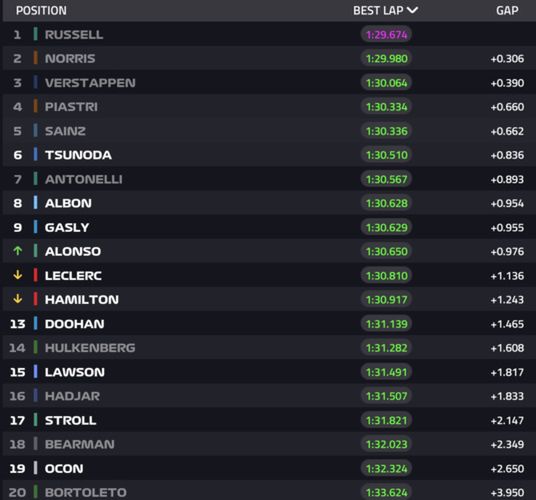
Task: Select Ocon's best lap 1:32.324
Action: (386, 468)
